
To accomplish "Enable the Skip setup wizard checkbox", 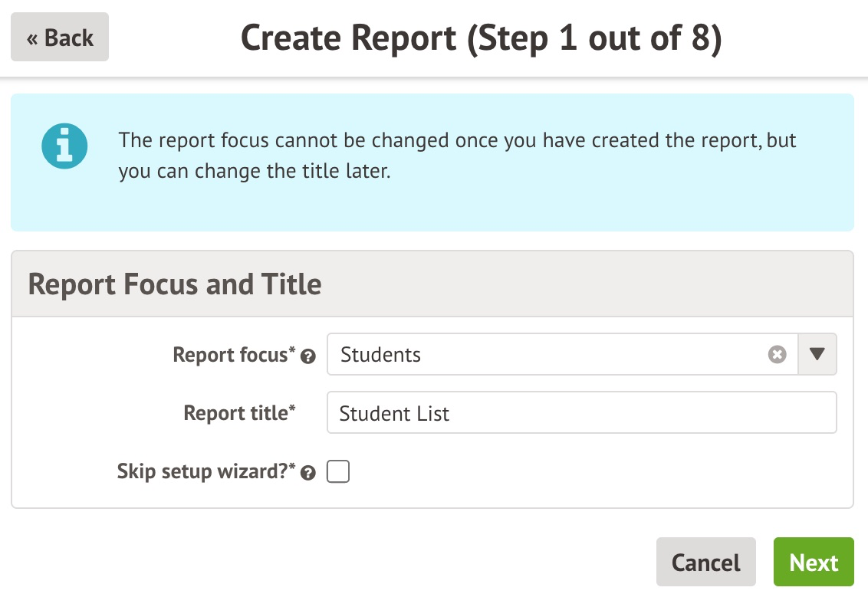I will 338,472.
